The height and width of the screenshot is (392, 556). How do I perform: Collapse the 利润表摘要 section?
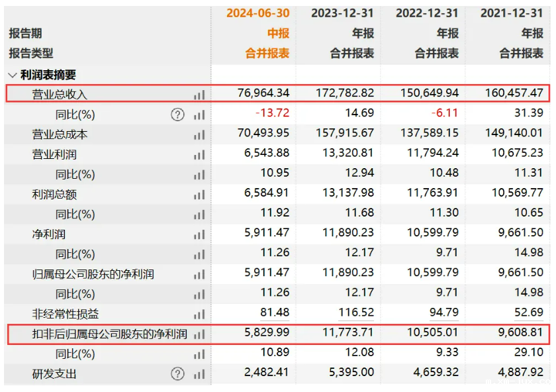point(13,75)
